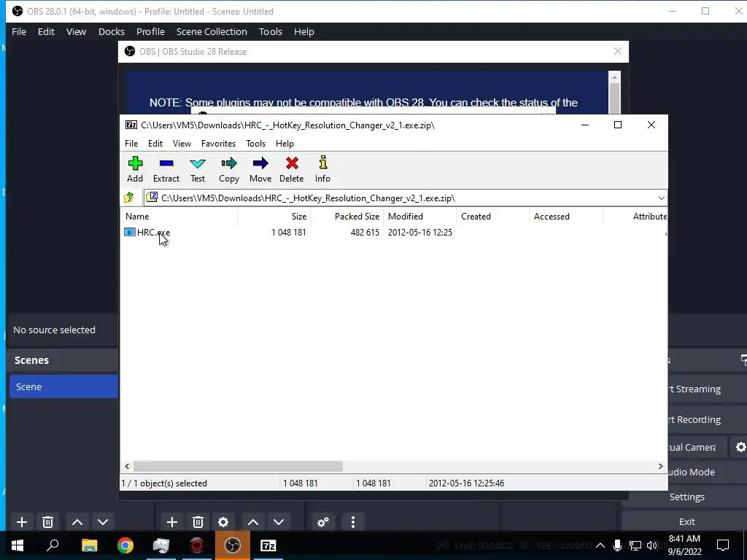Remove selected source with trash icon
747x560 pixels.
[x=198, y=522]
